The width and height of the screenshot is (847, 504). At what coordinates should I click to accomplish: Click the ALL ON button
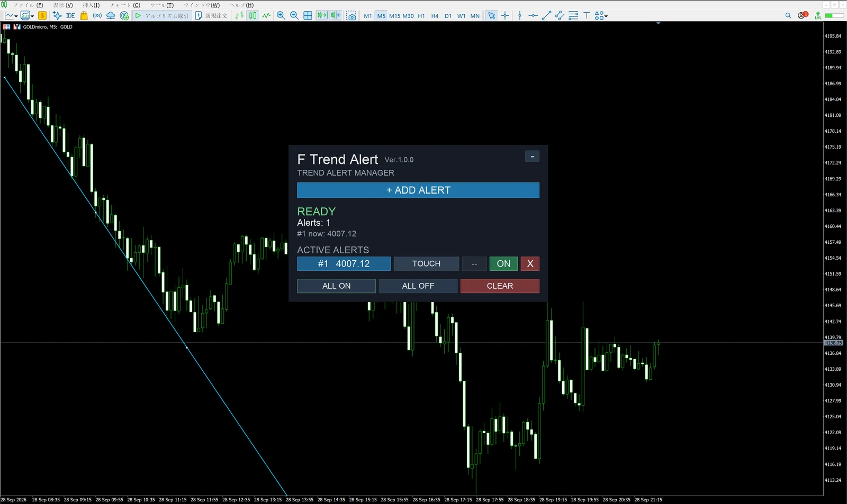coord(337,286)
